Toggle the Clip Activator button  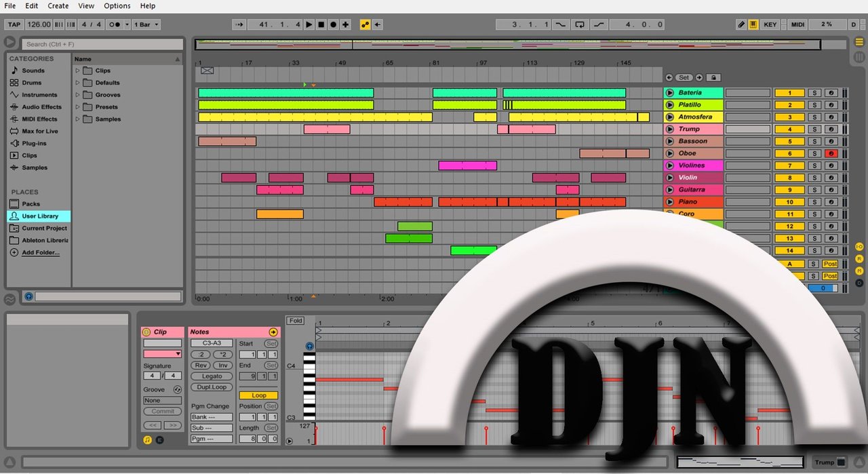click(x=146, y=332)
